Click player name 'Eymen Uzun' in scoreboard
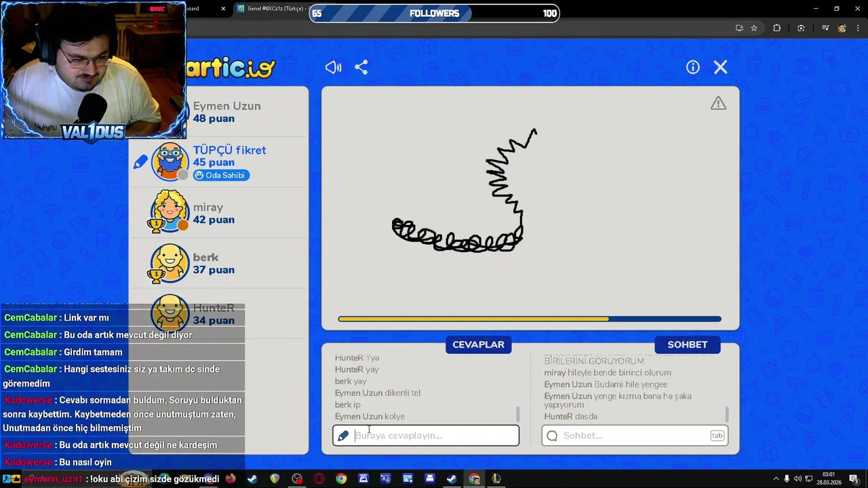This screenshot has width=868, height=488. [x=226, y=106]
